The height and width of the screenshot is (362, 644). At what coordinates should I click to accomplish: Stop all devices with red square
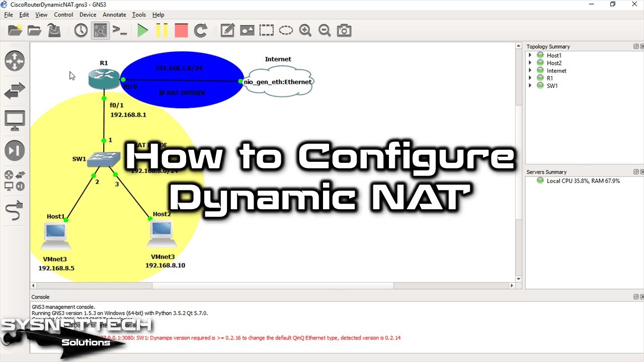[x=181, y=31]
